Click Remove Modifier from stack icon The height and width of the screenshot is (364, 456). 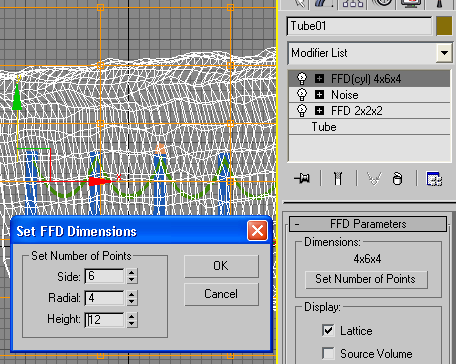pos(397,178)
